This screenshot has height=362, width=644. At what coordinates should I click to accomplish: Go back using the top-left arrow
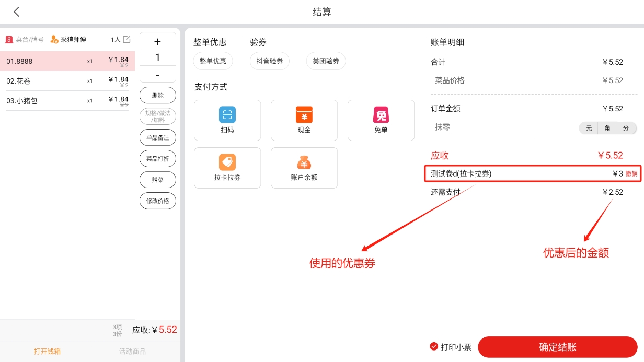click(17, 12)
